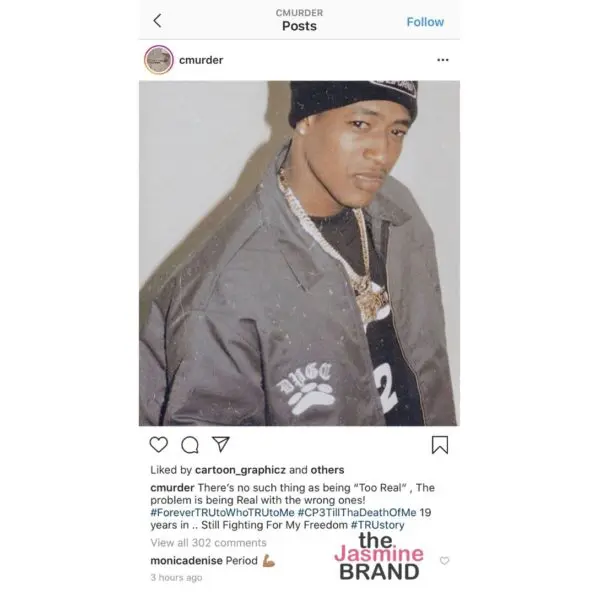The image size is (595, 595).
Task: Like the post with heart icon
Action: [159, 444]
